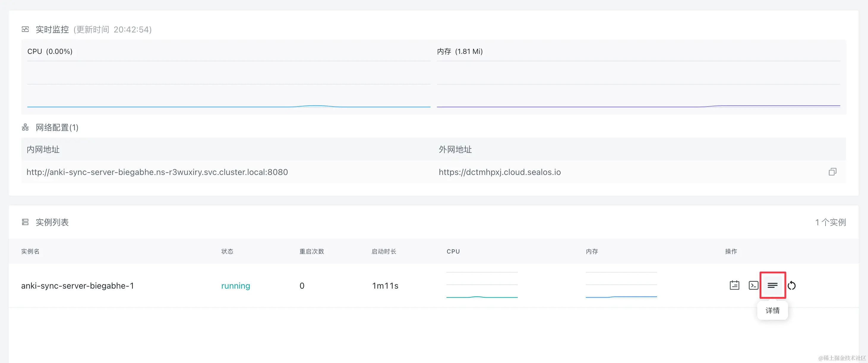Click the 实例列表 list icon
868x363 pixels.
[25, 222]
